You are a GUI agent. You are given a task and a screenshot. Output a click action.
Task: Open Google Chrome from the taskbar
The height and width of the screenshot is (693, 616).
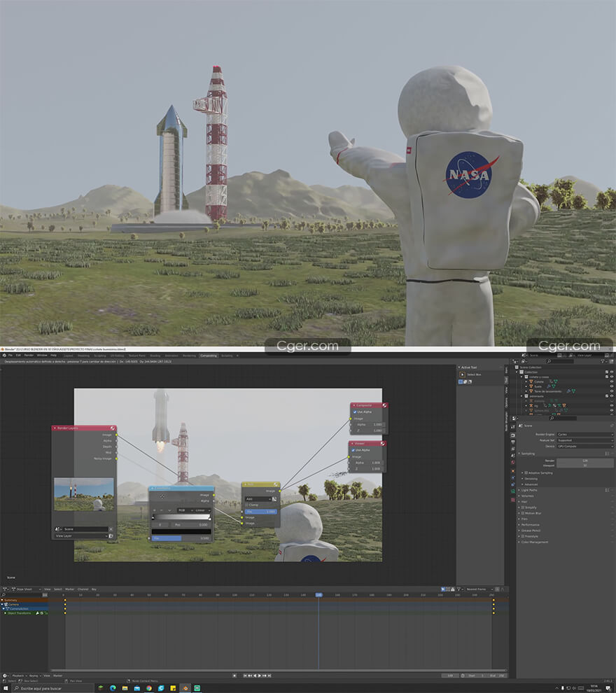149,688
